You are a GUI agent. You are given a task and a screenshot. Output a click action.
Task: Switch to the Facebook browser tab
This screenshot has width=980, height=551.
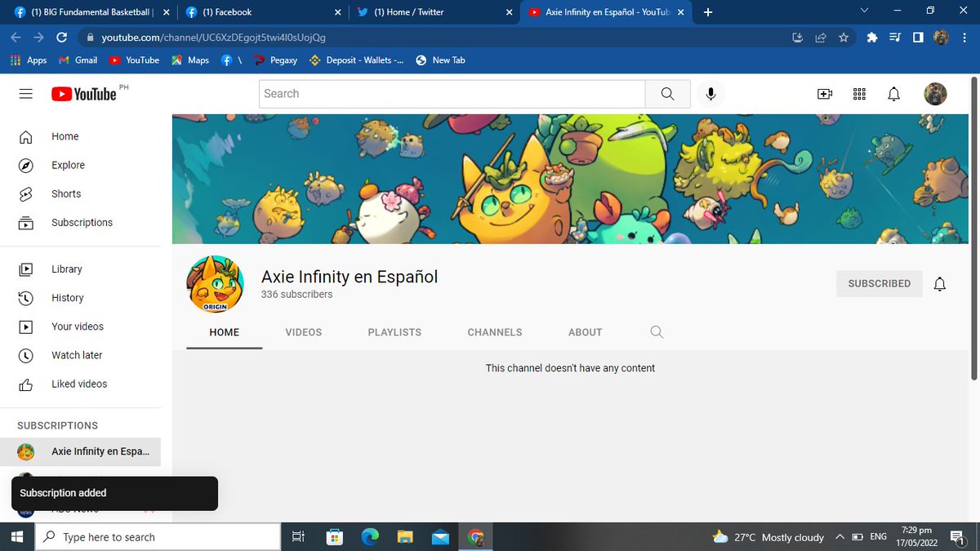pos(261,12)
